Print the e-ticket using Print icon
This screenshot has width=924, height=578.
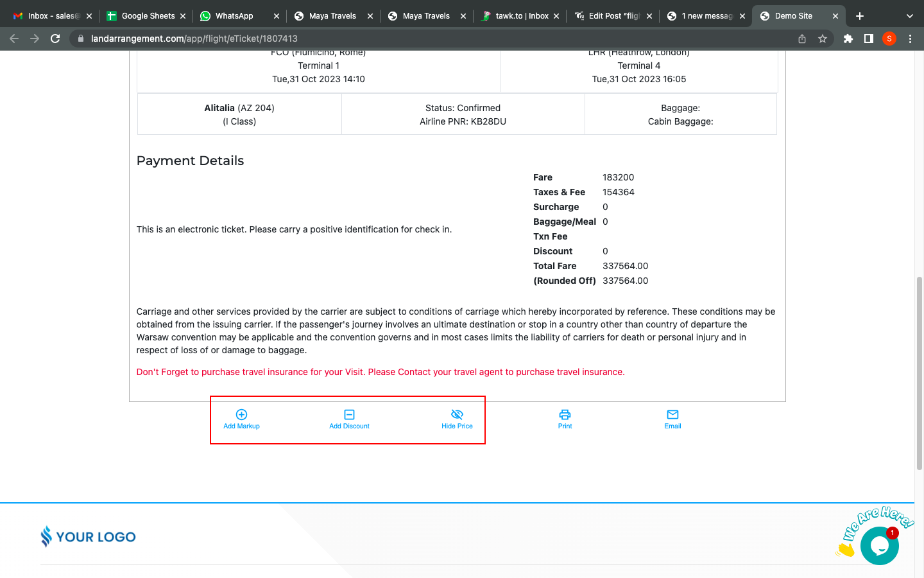coord(565,415)
